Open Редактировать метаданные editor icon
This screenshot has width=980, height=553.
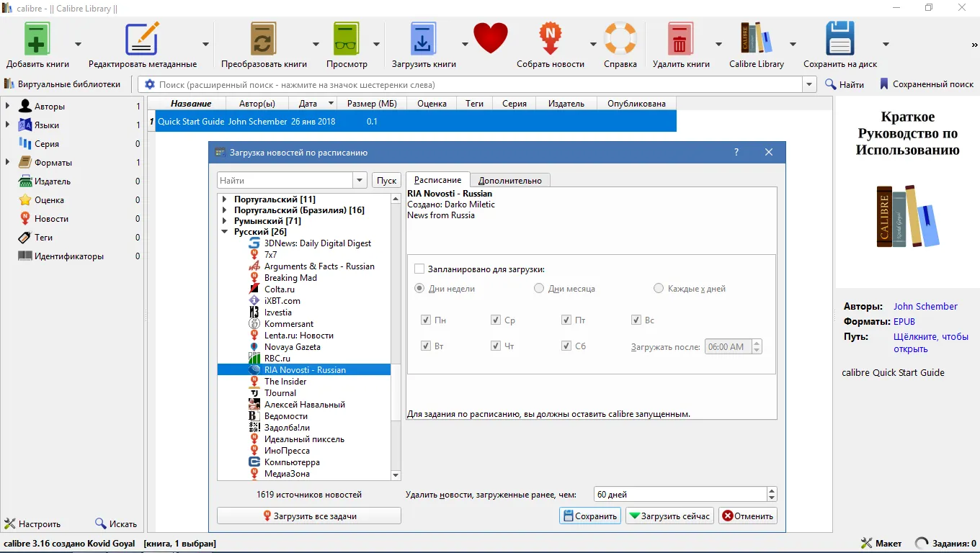(x=142, y=37)
